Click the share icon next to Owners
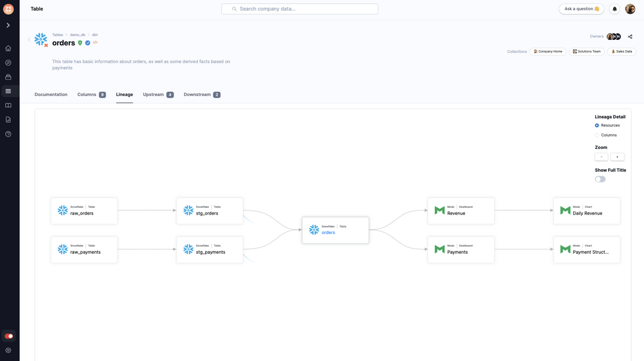The height and width of the screenshot is (361, 644). click(630, 36)
